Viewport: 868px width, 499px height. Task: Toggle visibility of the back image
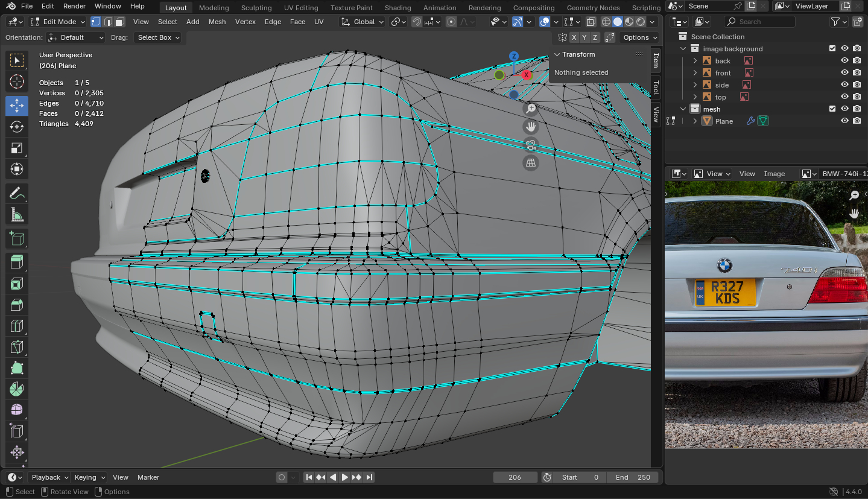click(844, 60)
